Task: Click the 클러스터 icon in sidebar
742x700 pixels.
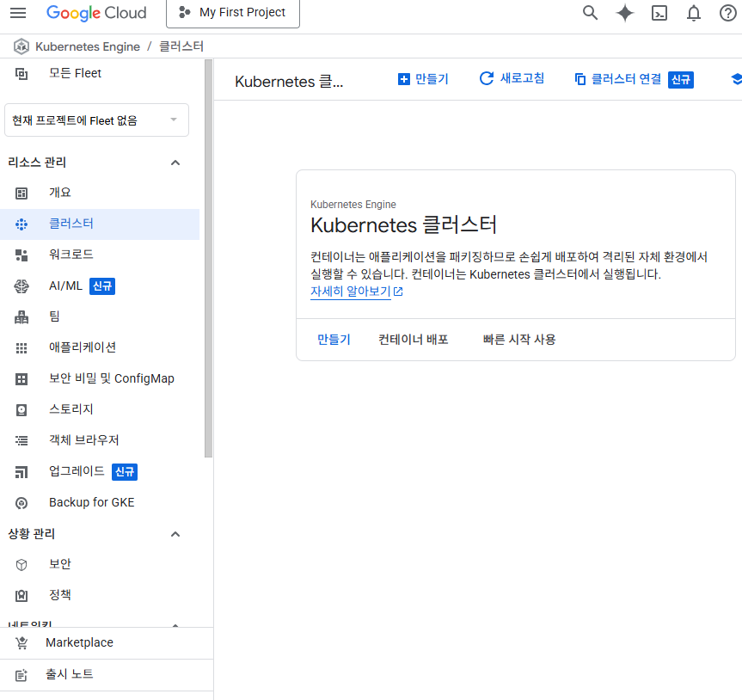Action: point(21,224)
